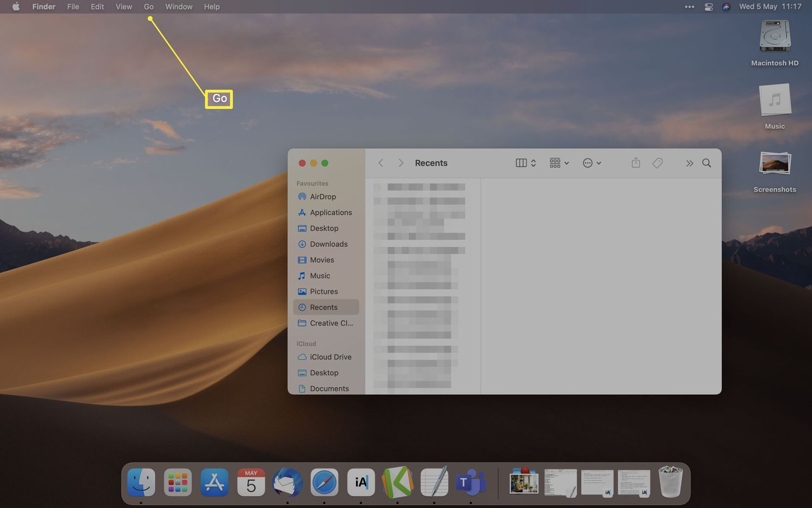Click the search magnifier in Finder toolbar
Screen dimensions: 812x508
tap(706, 163)
